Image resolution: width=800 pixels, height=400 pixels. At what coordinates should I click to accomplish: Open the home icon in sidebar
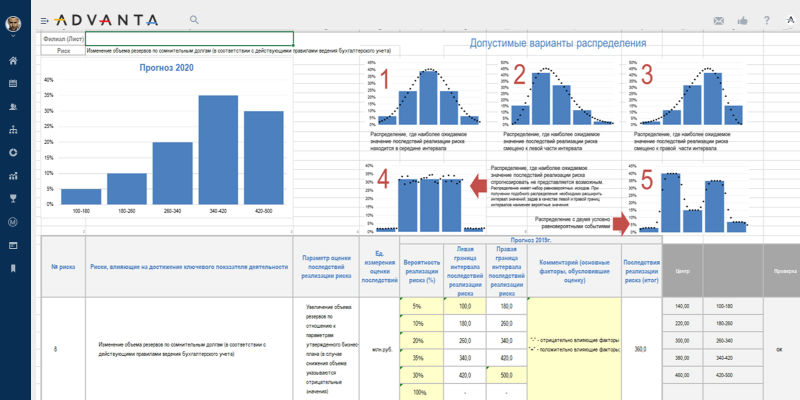13,61
